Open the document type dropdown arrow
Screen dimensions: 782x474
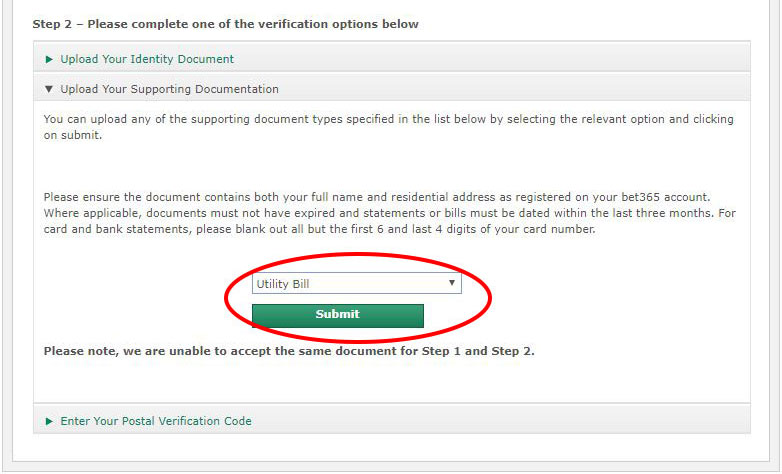coord(452,283)
